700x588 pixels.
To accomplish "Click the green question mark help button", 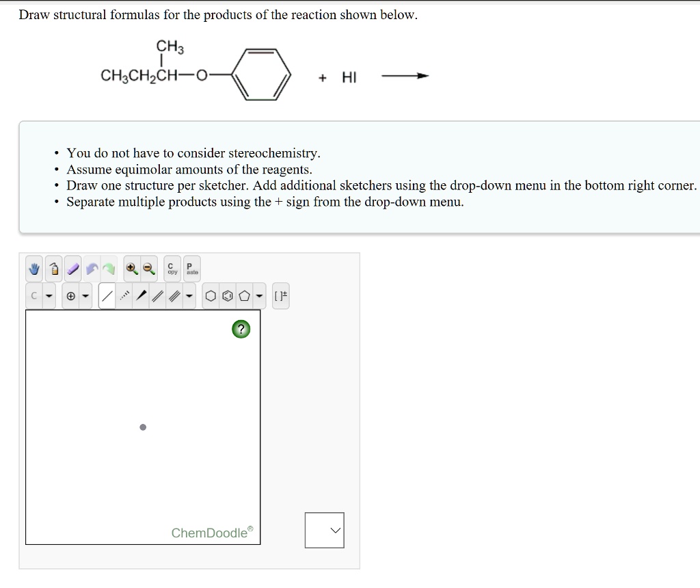I will (x=241, y=329).
